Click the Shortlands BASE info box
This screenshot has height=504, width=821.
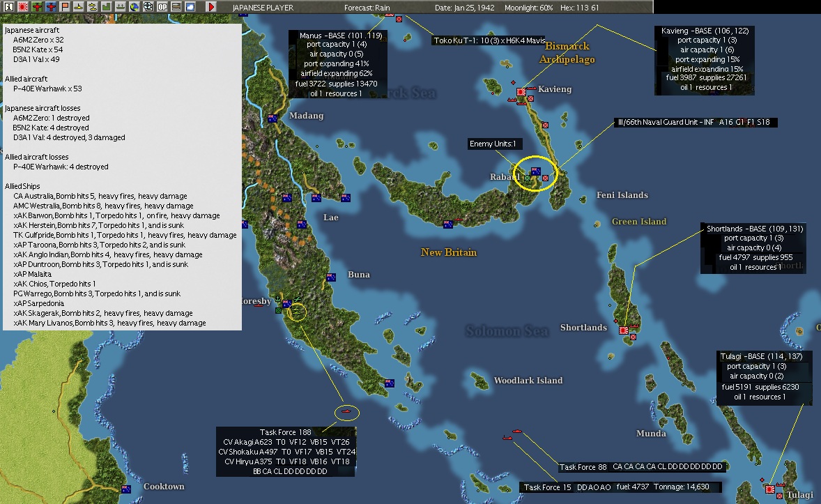(754, 247)
